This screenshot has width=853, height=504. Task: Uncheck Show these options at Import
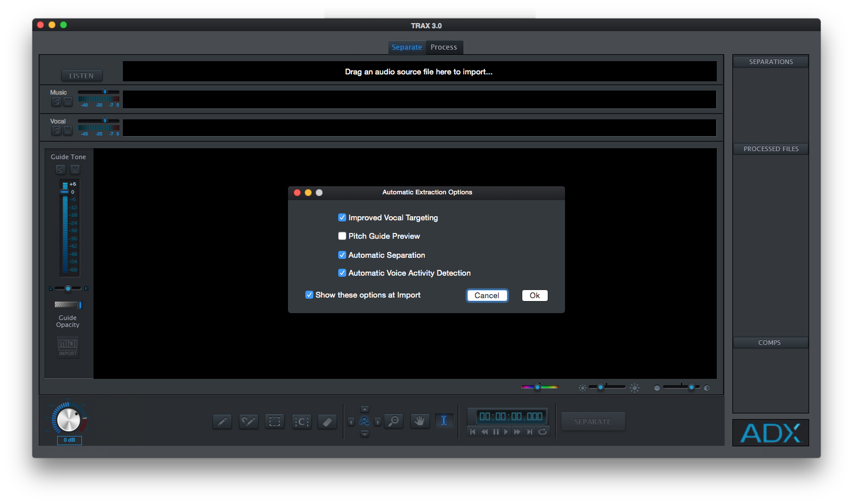tap(309, 295)
